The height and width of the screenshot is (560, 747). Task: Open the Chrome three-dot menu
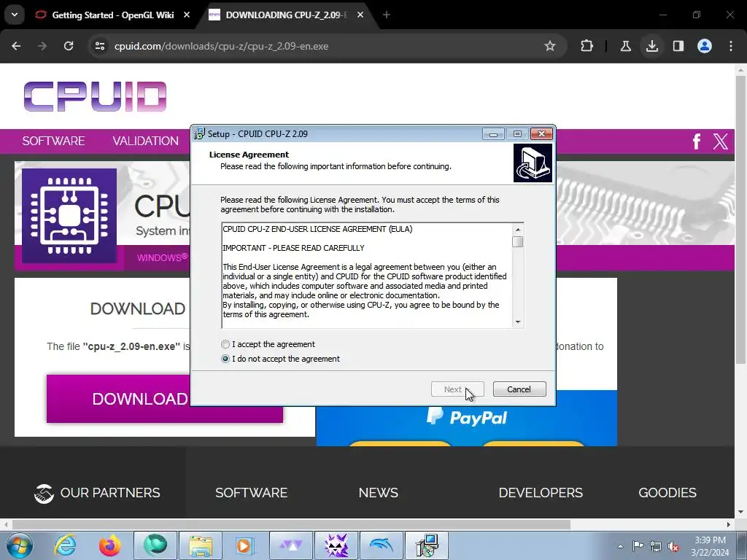click(731, 46)
